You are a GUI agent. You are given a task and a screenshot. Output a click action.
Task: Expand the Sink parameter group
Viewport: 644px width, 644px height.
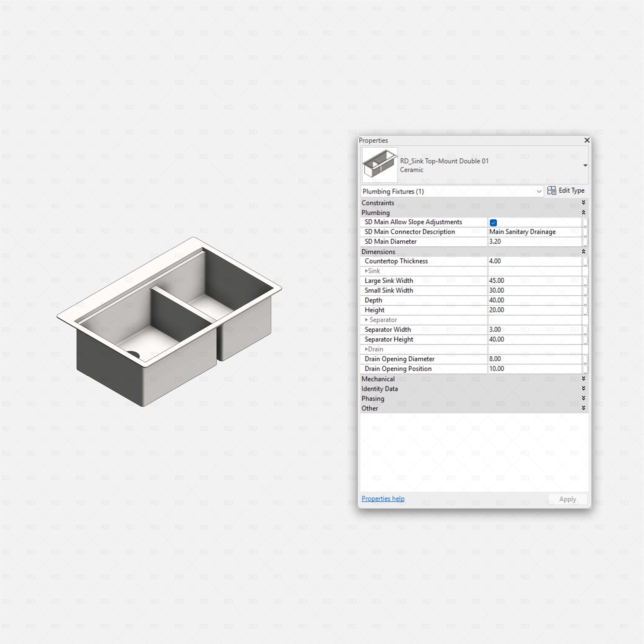coord(366,271)
